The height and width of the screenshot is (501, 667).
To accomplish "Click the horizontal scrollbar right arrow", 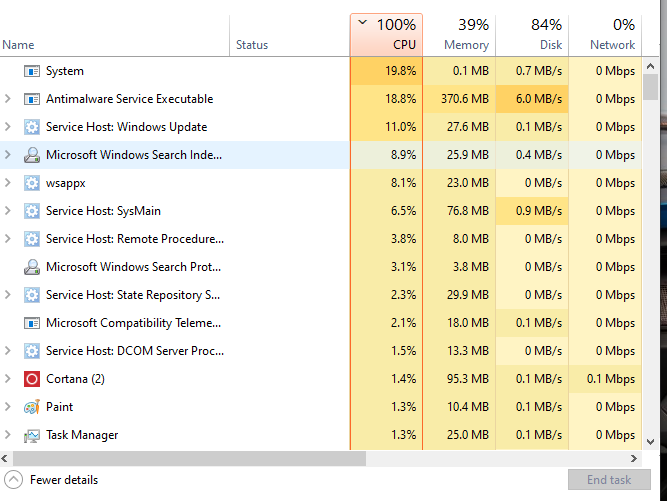I will click(634, 458).
